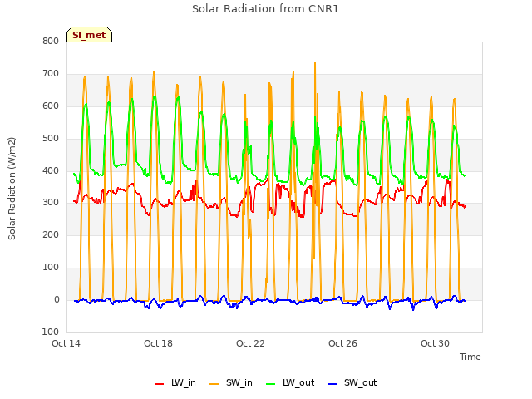
Task: Click the Oct 30 x-axis tick label
Action: click(435, 343)
